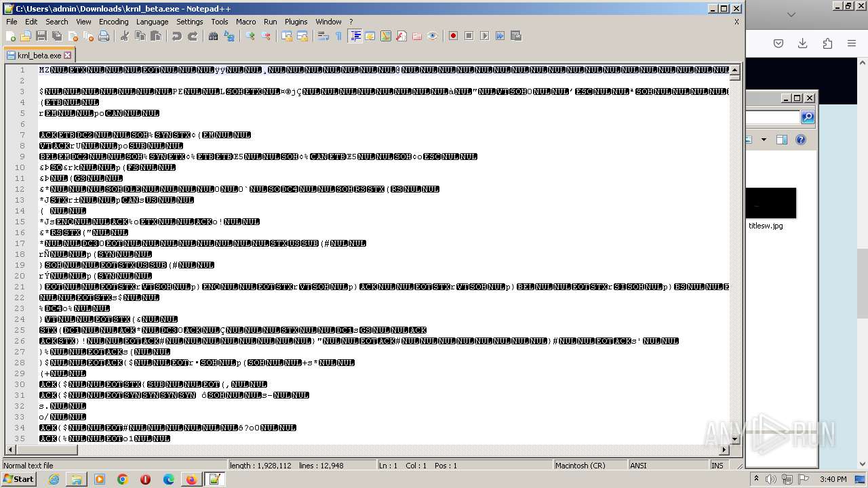Open the Macro menu

click(x=245, y=22)
